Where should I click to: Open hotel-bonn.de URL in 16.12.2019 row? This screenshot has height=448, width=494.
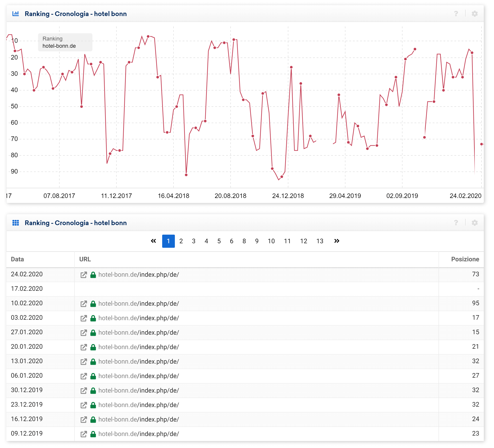coord(139,419)
